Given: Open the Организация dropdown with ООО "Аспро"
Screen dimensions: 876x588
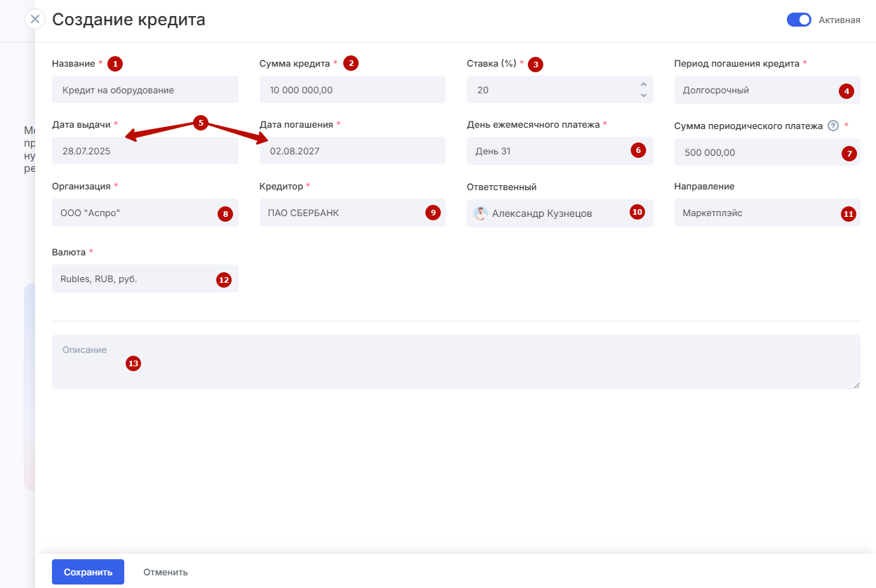Looking at the screenshot, I should tap(145, 213).
